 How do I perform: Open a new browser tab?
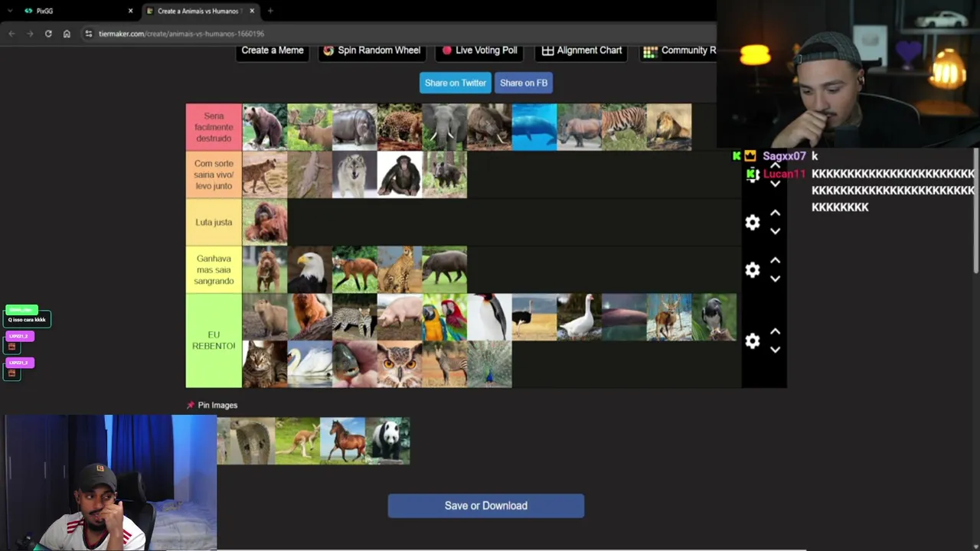coord(270,11)
